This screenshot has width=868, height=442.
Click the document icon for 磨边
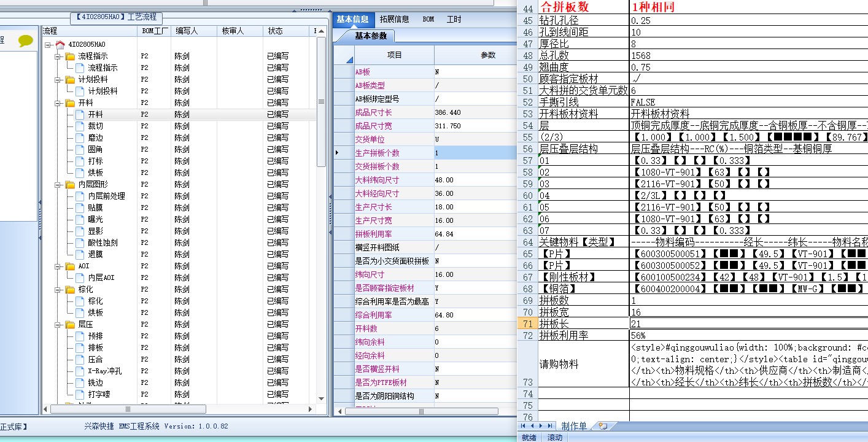(80, 138)
